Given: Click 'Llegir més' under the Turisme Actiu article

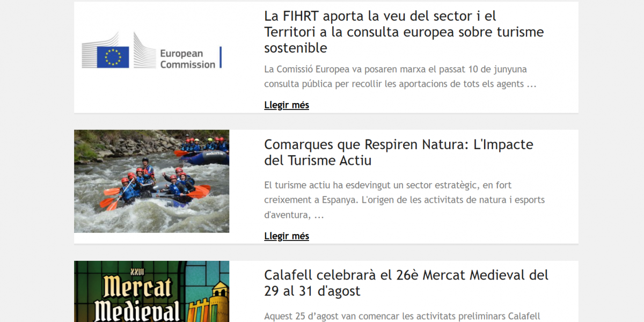Looking at the screenshot, I should point(287,236).
